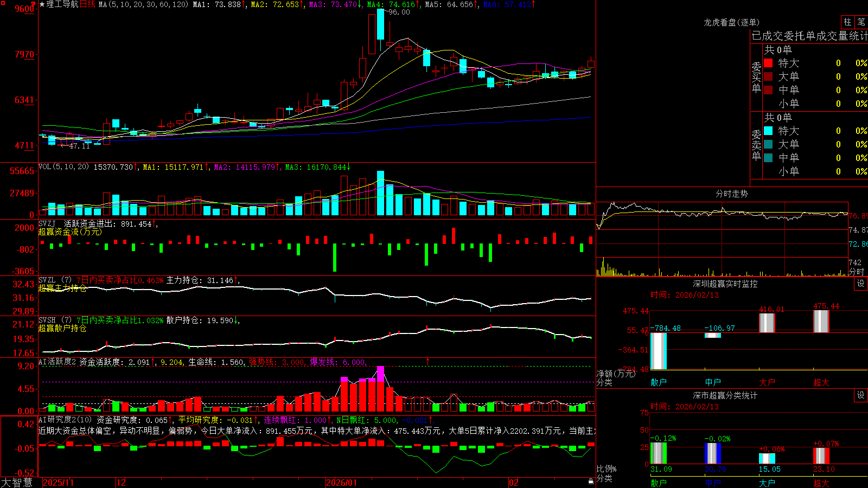Jump to 2026/01 date marker on timeline
The width and height of the screenshot is (868, 488).
point(342,483)
